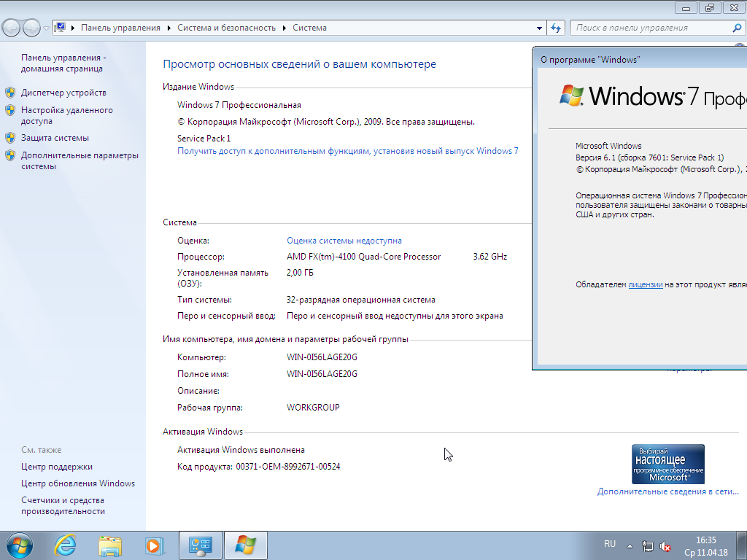Click the installed memory value 2,00 ГБ

(300, 273)
